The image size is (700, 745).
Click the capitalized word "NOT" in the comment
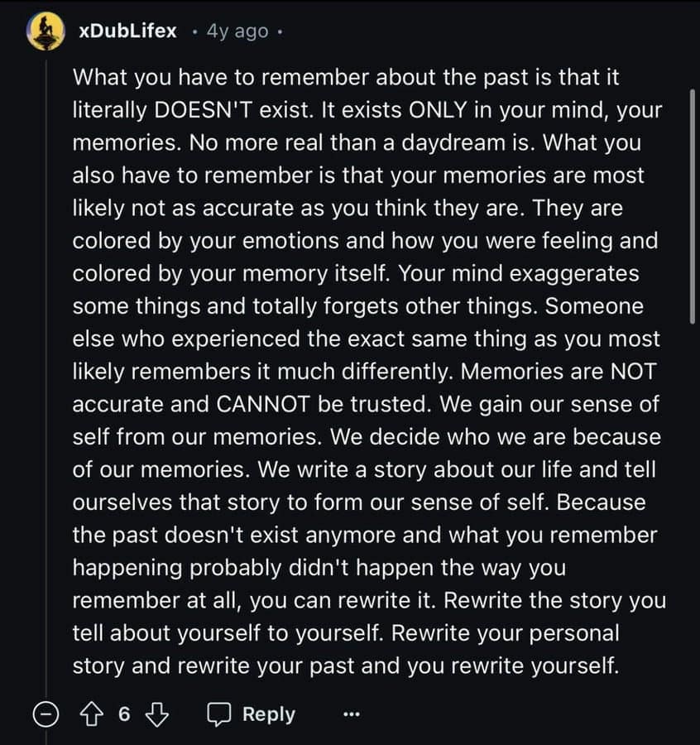pos(634,372)
